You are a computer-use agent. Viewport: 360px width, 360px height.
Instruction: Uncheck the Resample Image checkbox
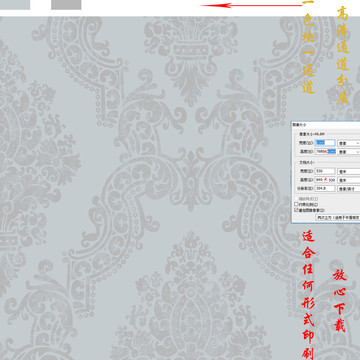click(296, 210)
